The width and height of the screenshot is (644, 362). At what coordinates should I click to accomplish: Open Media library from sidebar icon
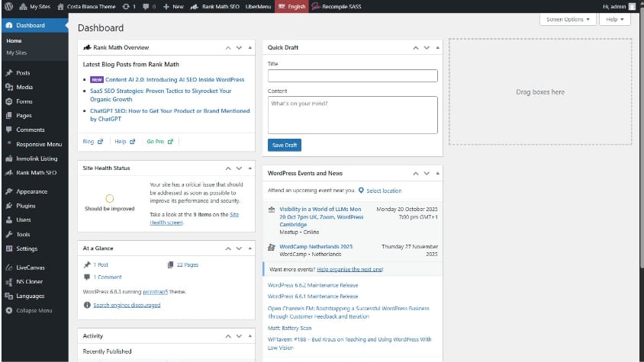click(8, 87)
